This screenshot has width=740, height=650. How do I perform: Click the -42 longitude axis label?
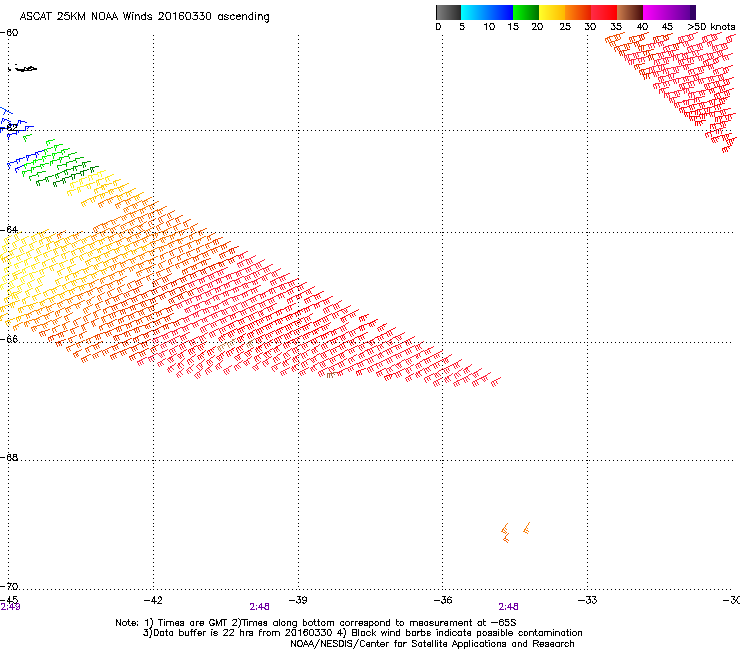tap(153, 600)
